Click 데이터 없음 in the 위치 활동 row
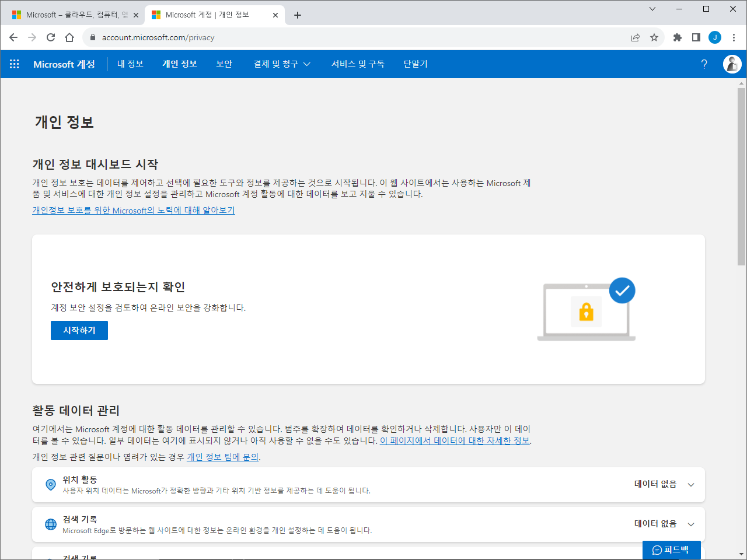 coord(655,484)
